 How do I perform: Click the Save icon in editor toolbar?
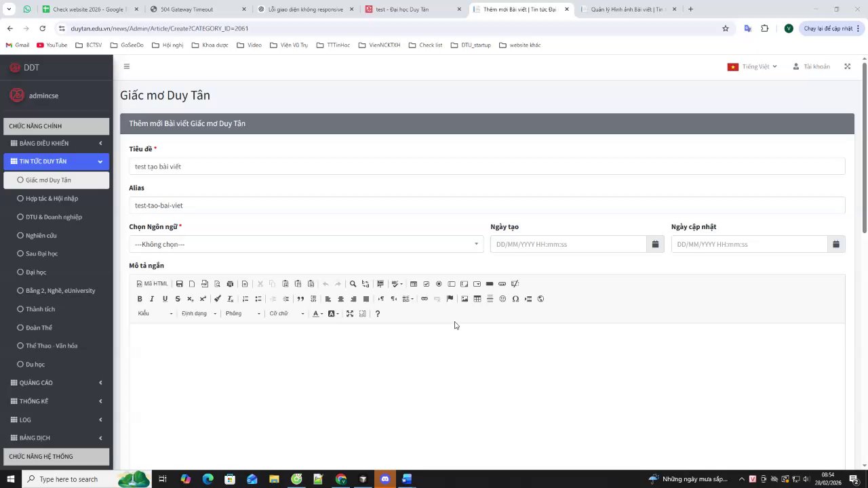point(180,284)
